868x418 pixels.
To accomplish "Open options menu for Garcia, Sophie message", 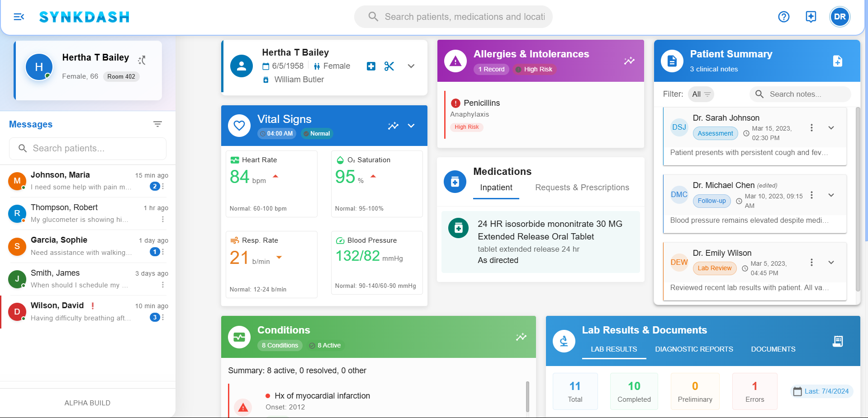I will tap(163, 252).
